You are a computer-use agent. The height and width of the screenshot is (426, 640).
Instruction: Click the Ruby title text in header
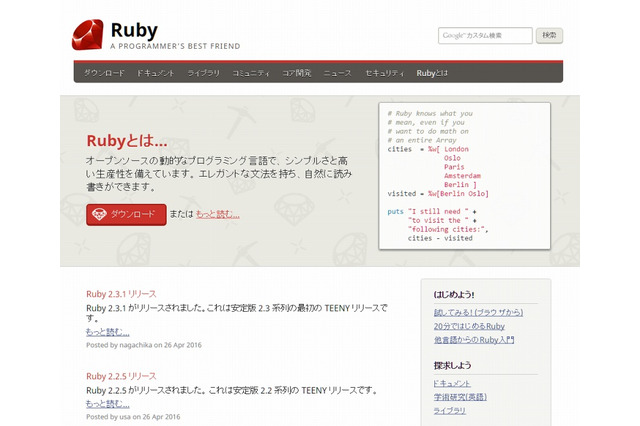pos(134,31)
